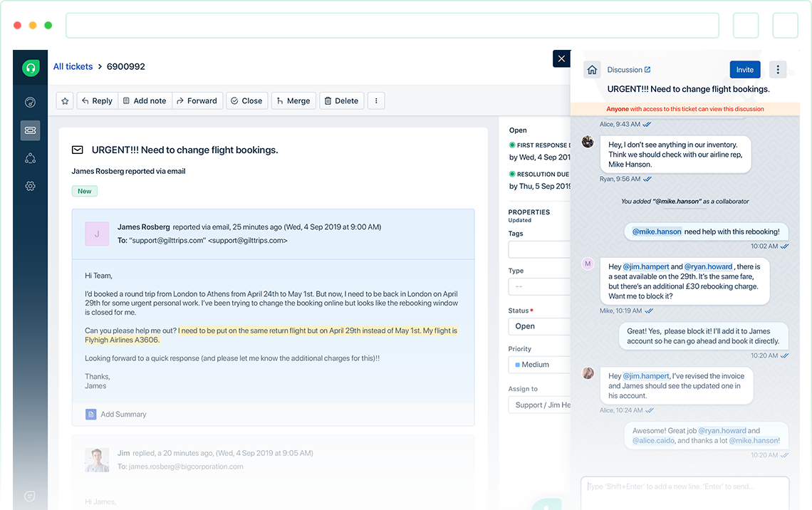Click Add Summary
The height and width of the screenshot is (510, 812).
[x=116, y=415]
